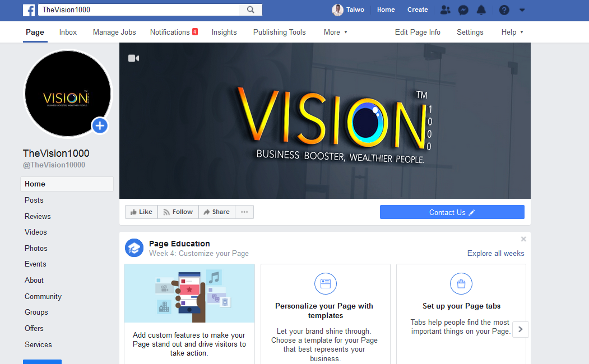Image resolution: width=589 pixels, height=364 pixels.
Task: Click the shopping bag icon above Set up your Page tabs
Action: tap(461, 284)
